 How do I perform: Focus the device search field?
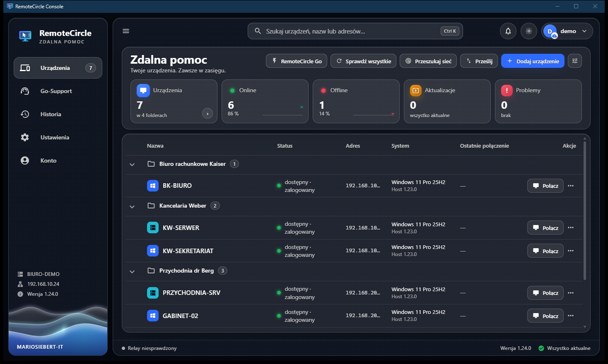tap(355, 31)
